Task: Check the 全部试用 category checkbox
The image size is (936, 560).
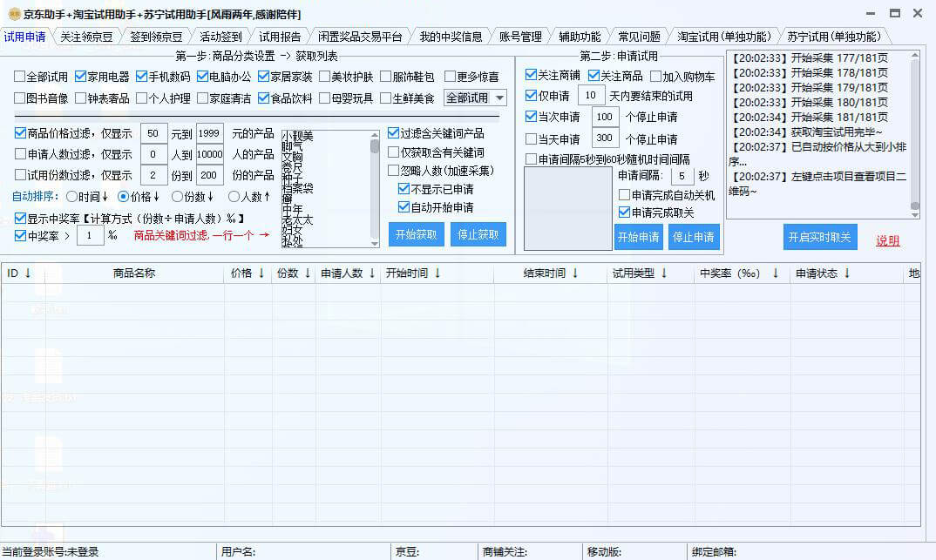Action: [x=20, y=77]
